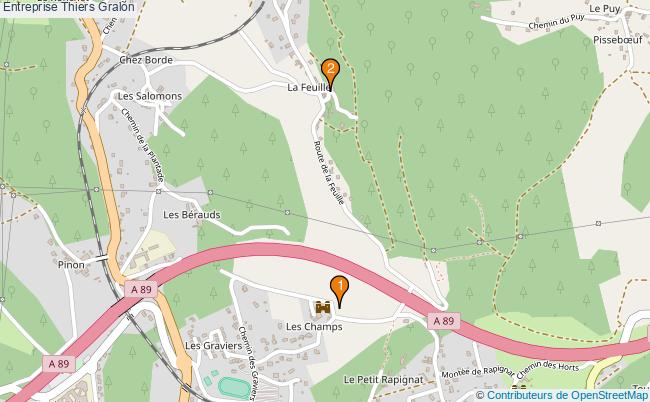This screenshot has width=650, height=402.
Task: Click the Route de la Feuille road label
Action: [329, 173]
